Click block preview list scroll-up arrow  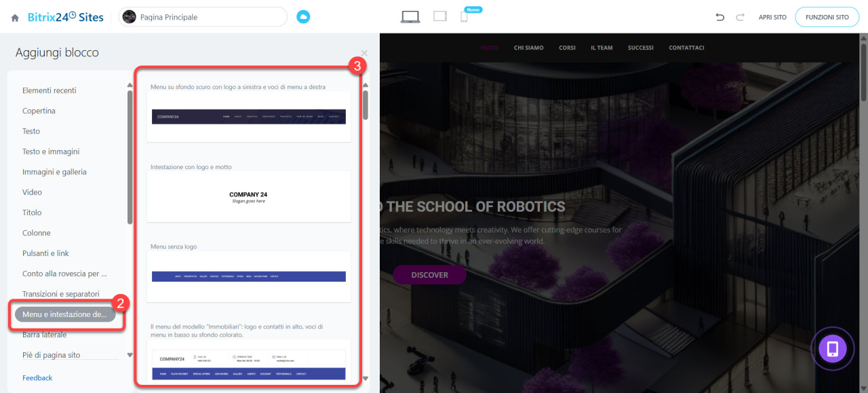366,86
